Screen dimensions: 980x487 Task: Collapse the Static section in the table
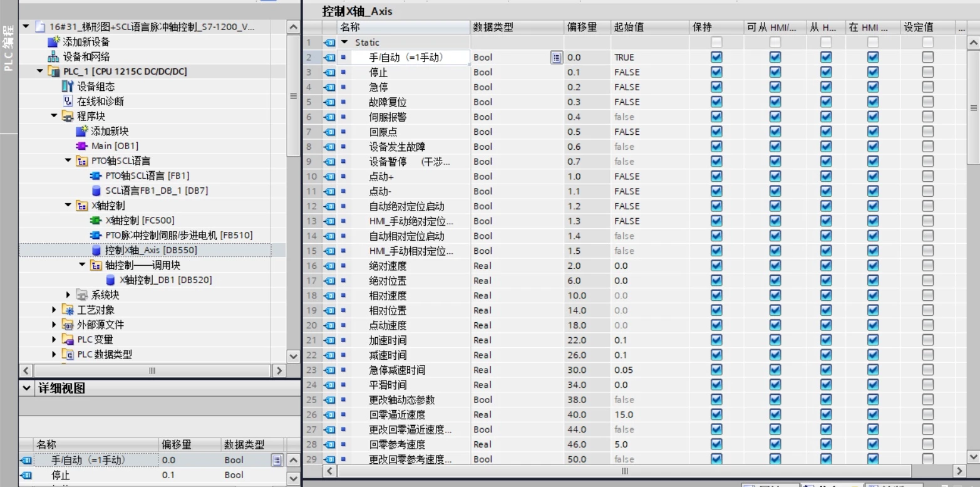[x=344, y=42]
